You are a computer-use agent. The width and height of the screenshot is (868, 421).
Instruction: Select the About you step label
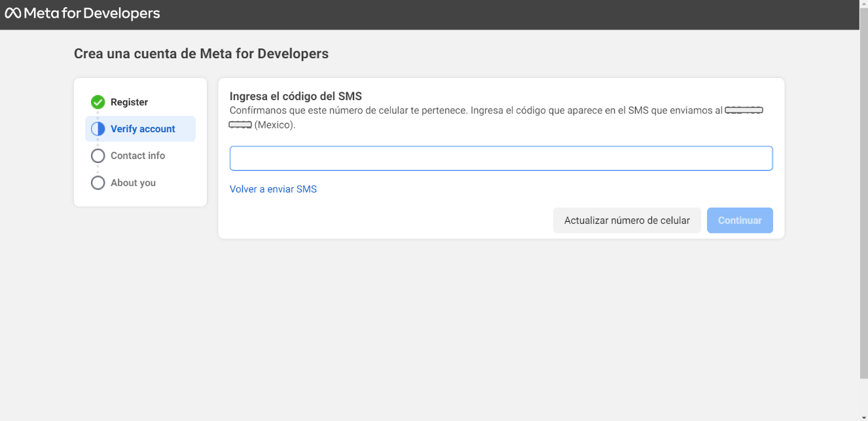tap(133, 183)
